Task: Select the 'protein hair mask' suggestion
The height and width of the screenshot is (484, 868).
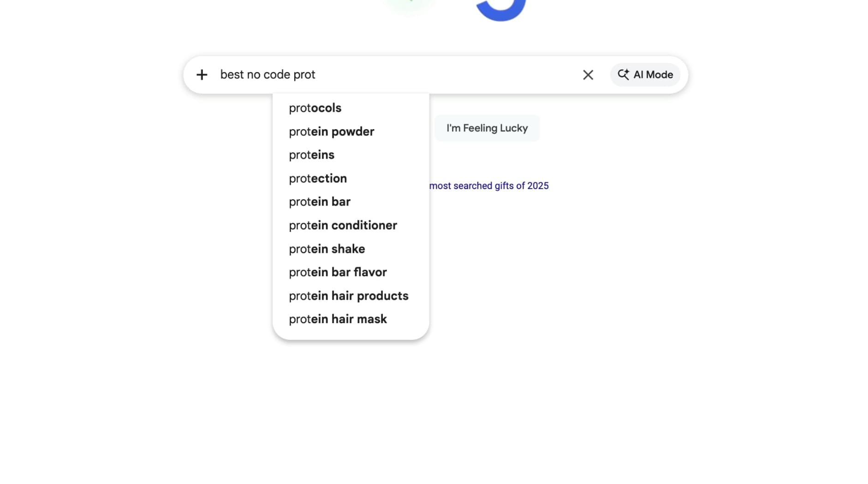Action: tap(338, 319)
